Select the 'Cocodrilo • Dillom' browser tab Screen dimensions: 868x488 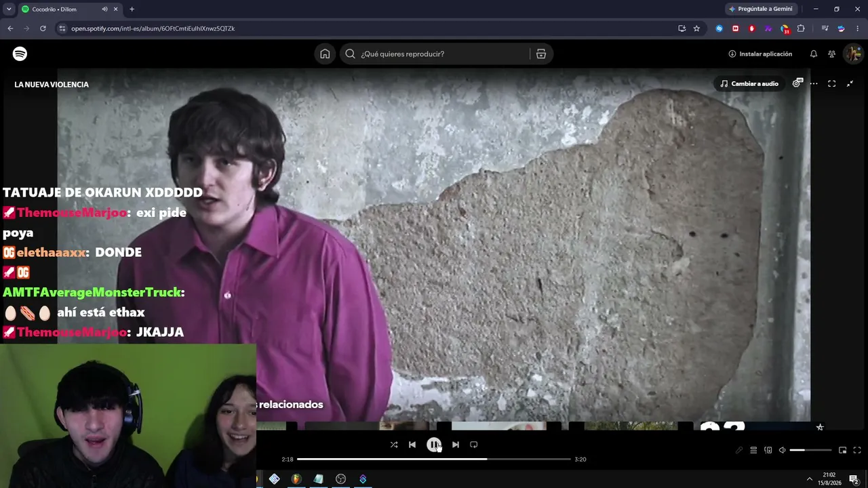point(70,9)
